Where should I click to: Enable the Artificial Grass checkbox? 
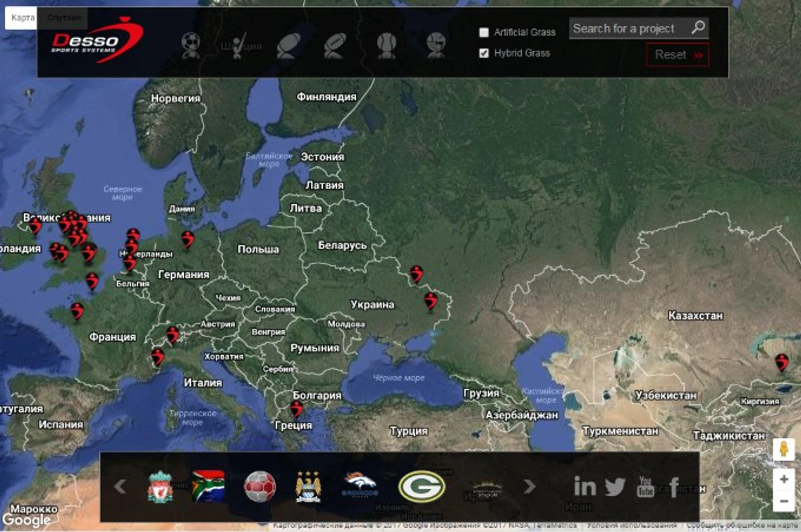point(484,32)
